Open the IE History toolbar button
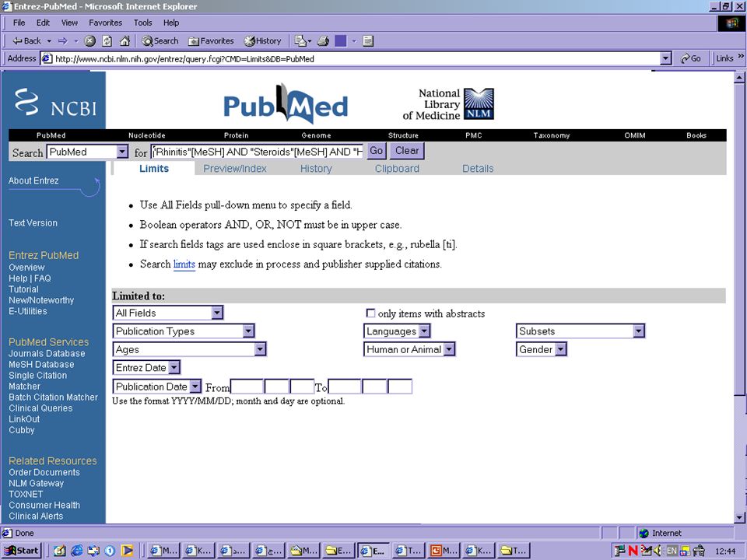The width and height of the screenshot is (747, 560). click(262, 41)
